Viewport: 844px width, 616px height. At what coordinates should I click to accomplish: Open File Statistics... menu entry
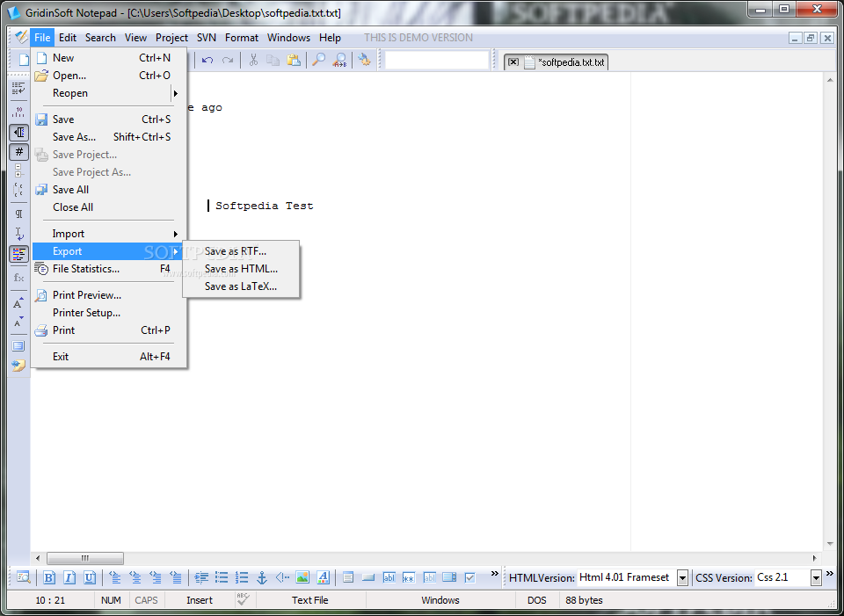109,269
